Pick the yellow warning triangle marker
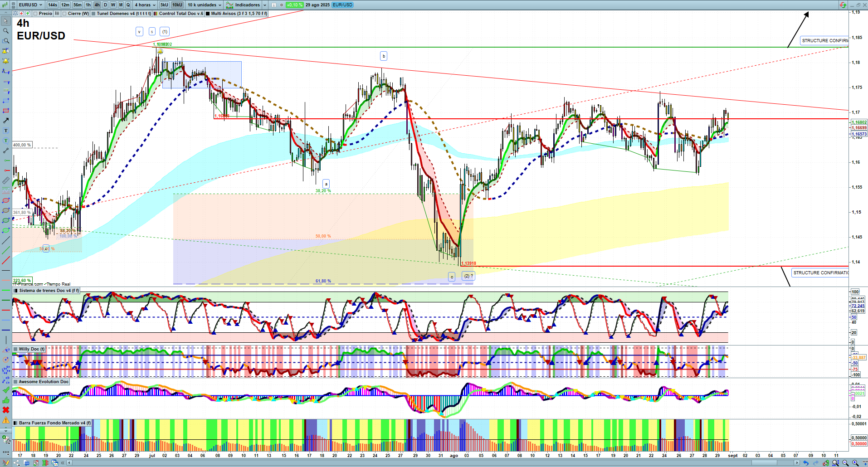This screenshot has height=467, width=868. point(6,420)
